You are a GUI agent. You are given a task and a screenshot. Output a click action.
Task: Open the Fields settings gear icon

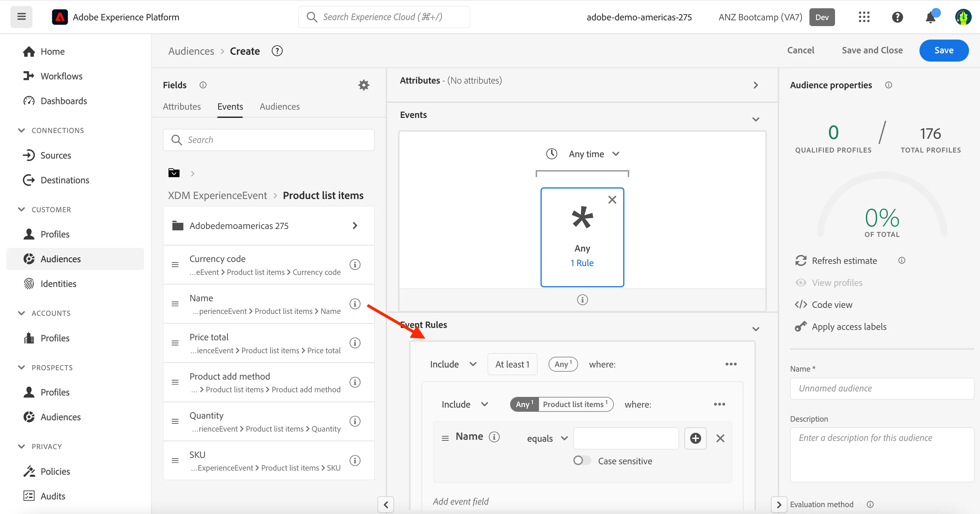(x=364, y=85)
